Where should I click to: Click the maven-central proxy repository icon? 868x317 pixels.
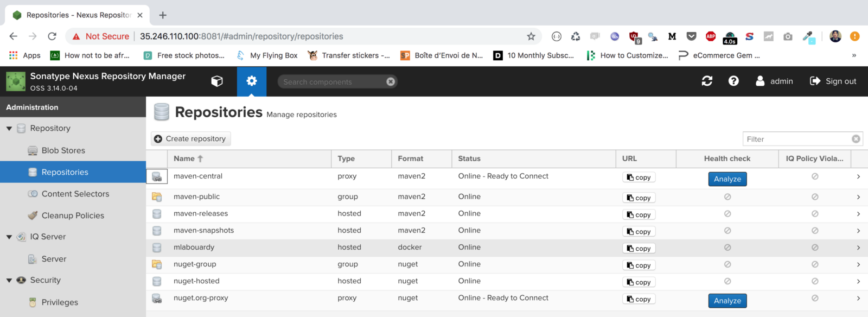pyautogui.click(x=157, y=177)
